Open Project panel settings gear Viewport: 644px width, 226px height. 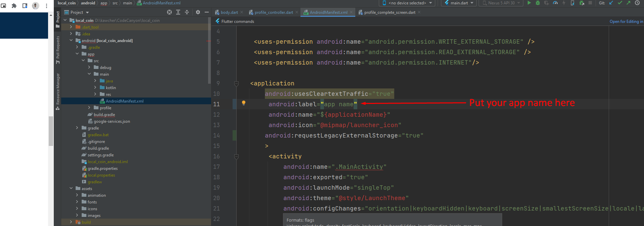(x=198, y=12)
